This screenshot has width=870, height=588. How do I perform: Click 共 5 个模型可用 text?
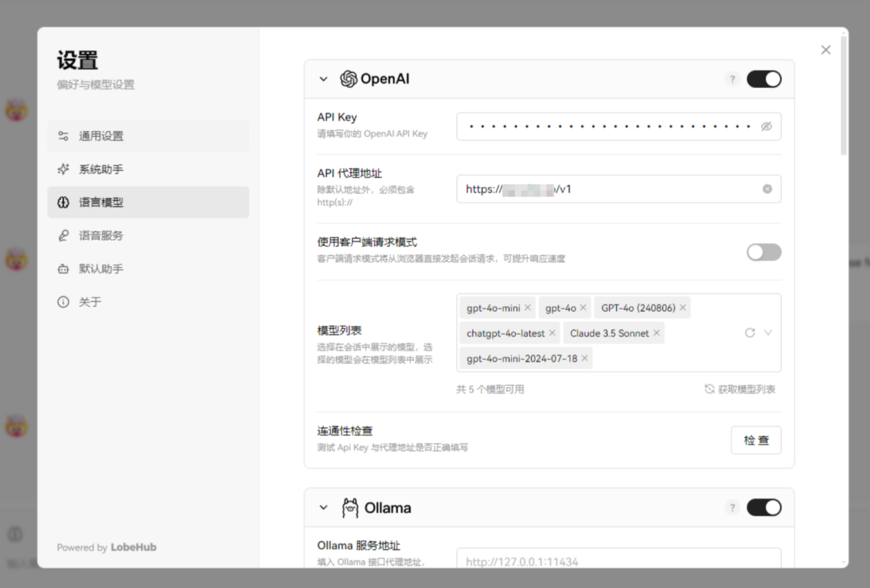(x=490, y=389)
